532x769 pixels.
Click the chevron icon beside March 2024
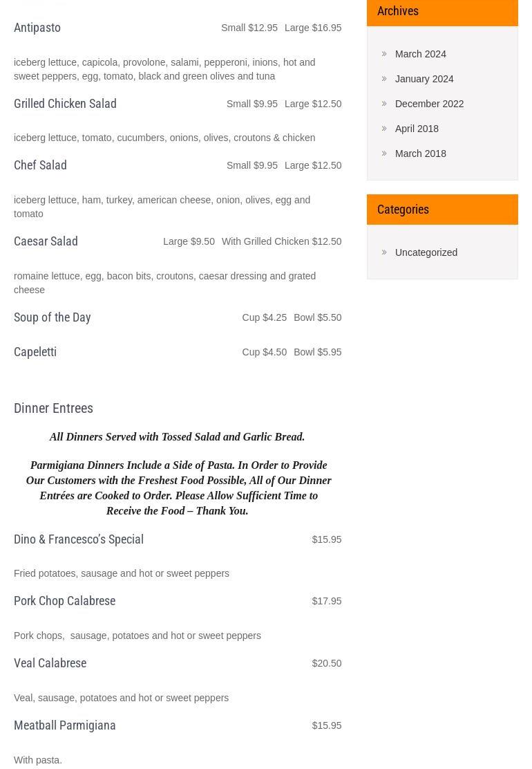tap(384, 54)
